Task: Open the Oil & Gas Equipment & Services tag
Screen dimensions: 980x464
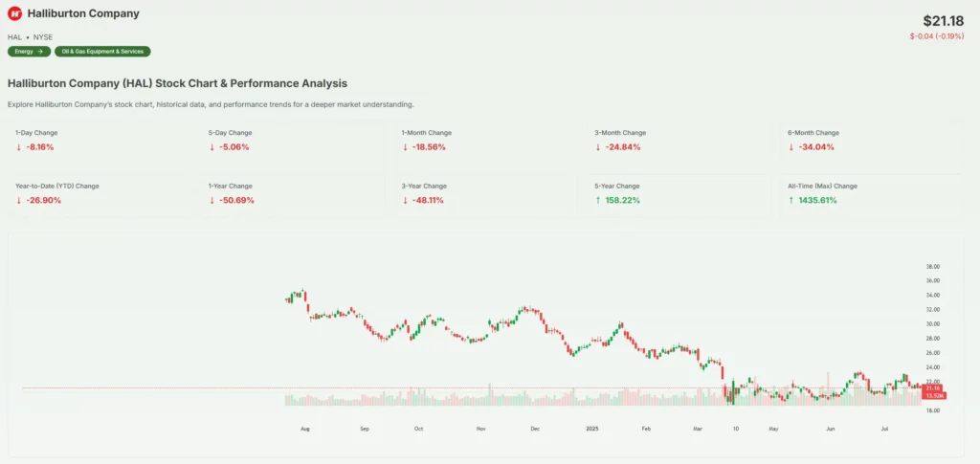Action: tap(103, 52)
